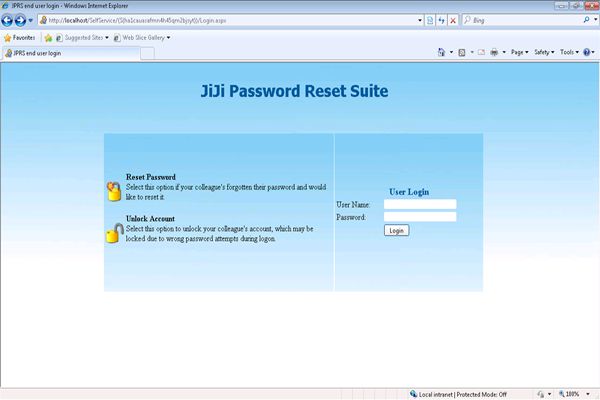Click the Home icon in the command bar
Image resolution: width=600 pixels, height=400 pixels.
click(442, 52)
